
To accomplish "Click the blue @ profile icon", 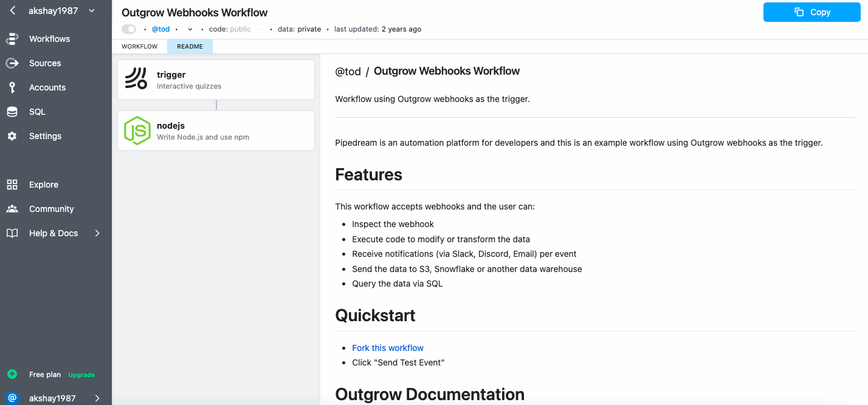I will point(12,398).
